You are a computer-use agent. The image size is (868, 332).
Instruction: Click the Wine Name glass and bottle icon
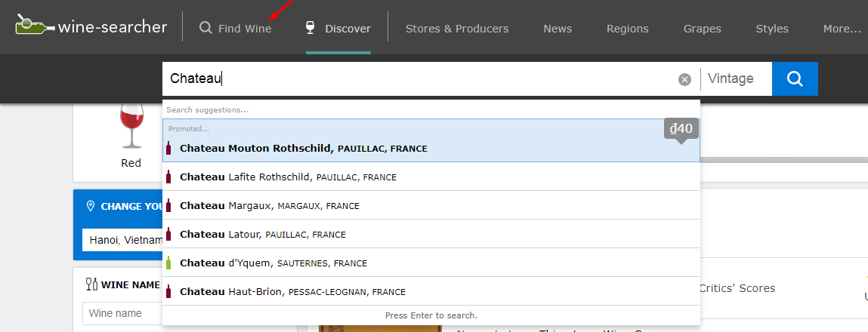tap(91, 284)
